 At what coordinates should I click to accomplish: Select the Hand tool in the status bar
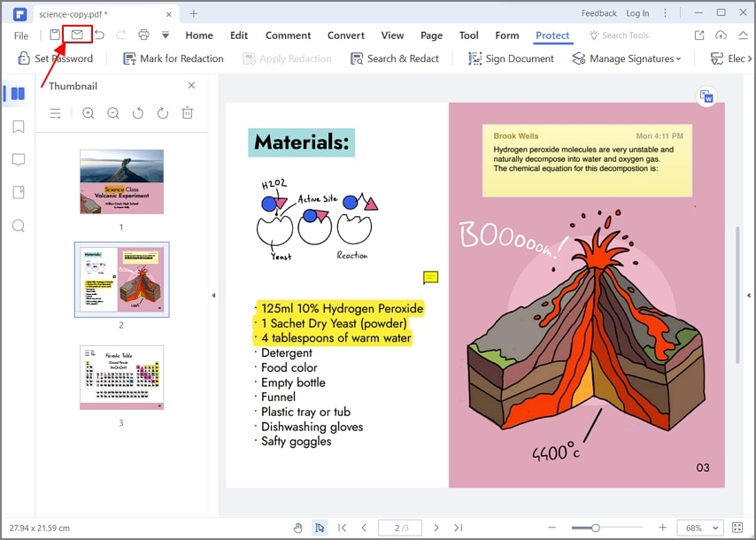coord(298,527)
